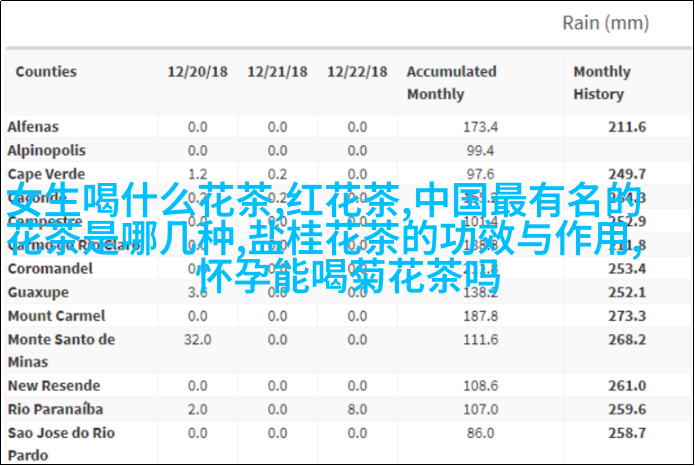Click the Counties column header
The width and height of the screenshot is (695, 466).
point(46,72)
